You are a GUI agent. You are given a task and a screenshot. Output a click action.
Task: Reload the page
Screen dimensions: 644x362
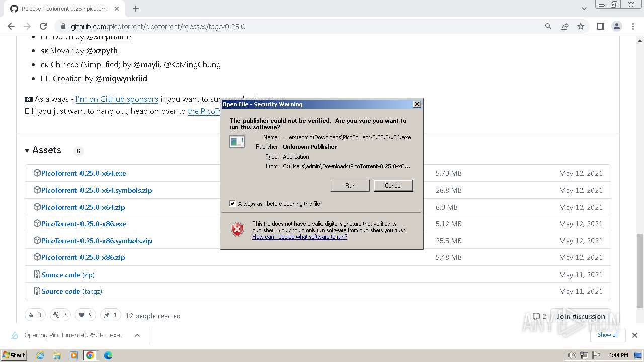pos(43,26)
